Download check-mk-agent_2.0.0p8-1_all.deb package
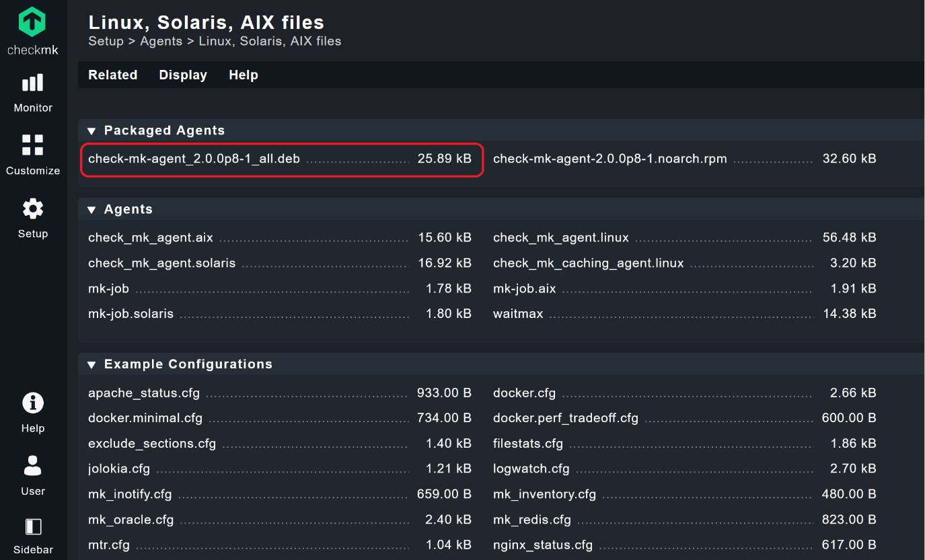925x560 pixels. point(194,159)
